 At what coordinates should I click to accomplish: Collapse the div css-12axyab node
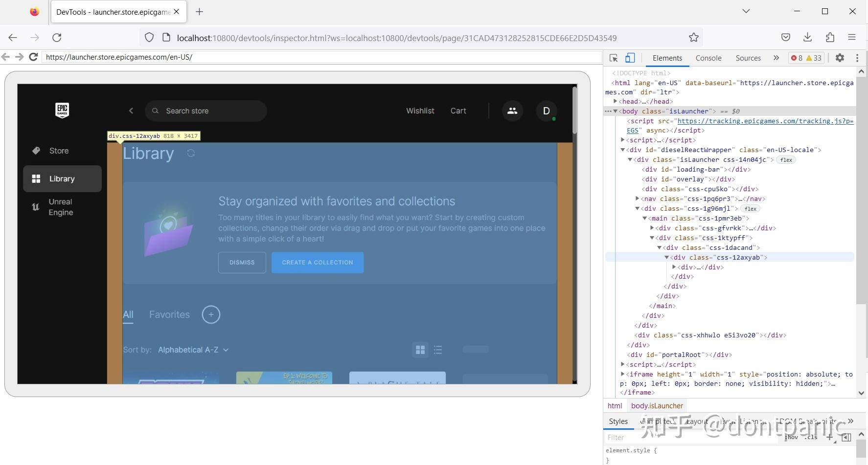(x=666, y=257)
